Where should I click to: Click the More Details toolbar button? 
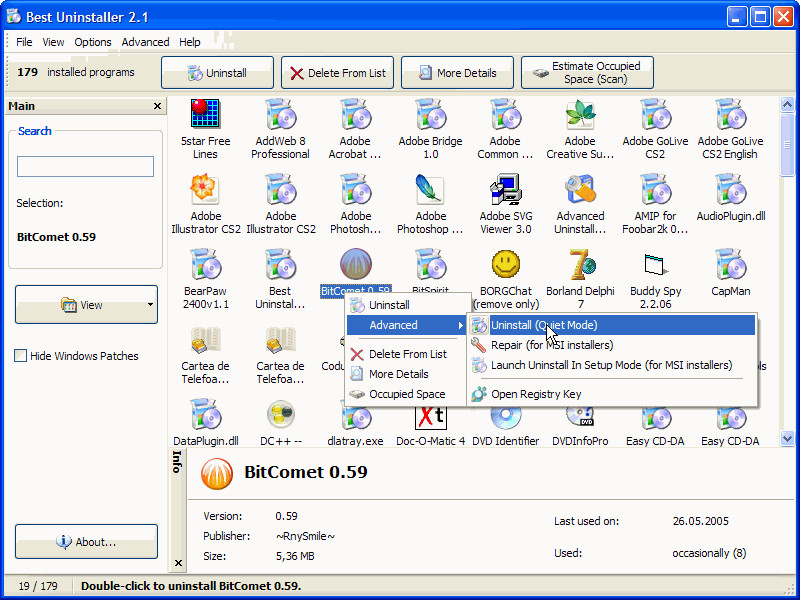(457, 72)
